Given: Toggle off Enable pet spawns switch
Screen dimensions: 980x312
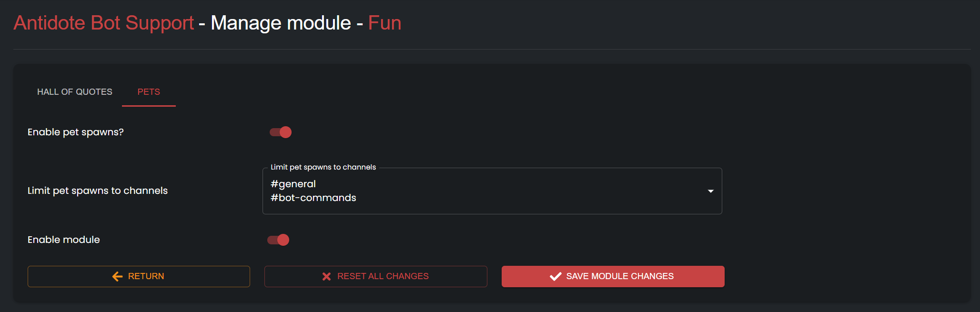Looking at the screenshot, I should [x=281, y=132].
